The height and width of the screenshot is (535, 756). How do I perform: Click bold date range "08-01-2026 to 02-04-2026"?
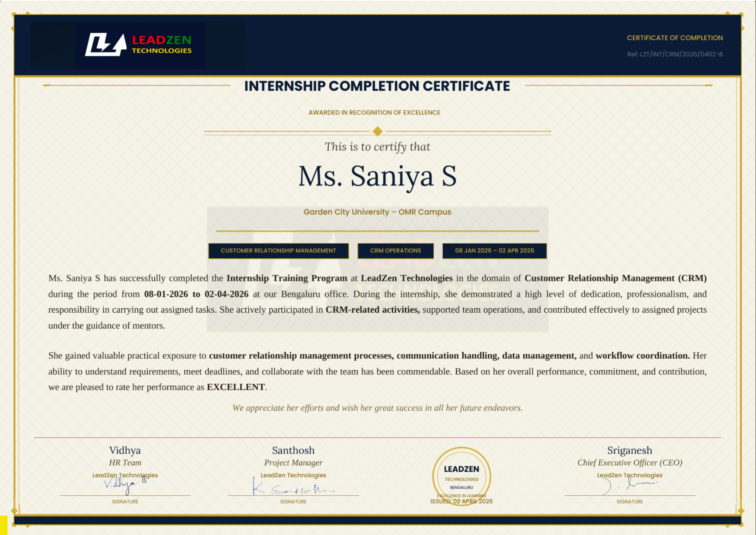[196, 294]
